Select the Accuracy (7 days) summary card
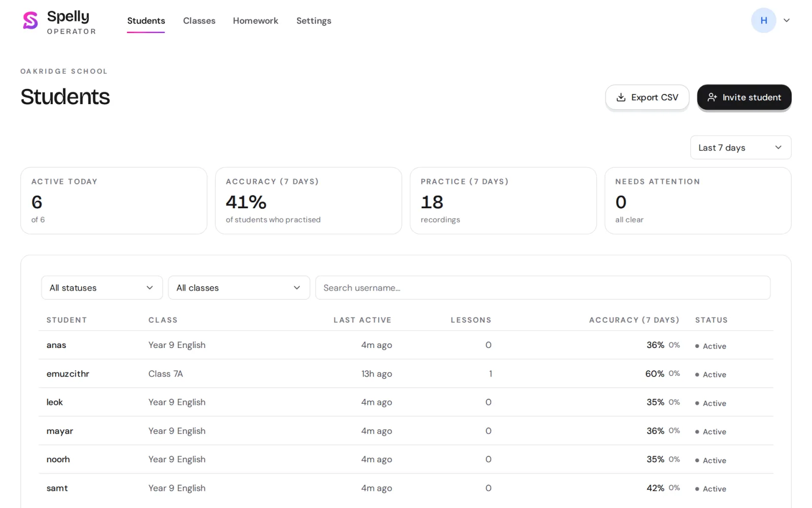 309,201
